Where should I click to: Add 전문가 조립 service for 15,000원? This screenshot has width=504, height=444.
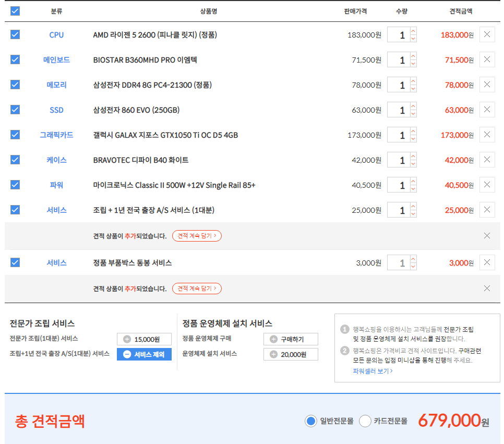pos(144,339)
